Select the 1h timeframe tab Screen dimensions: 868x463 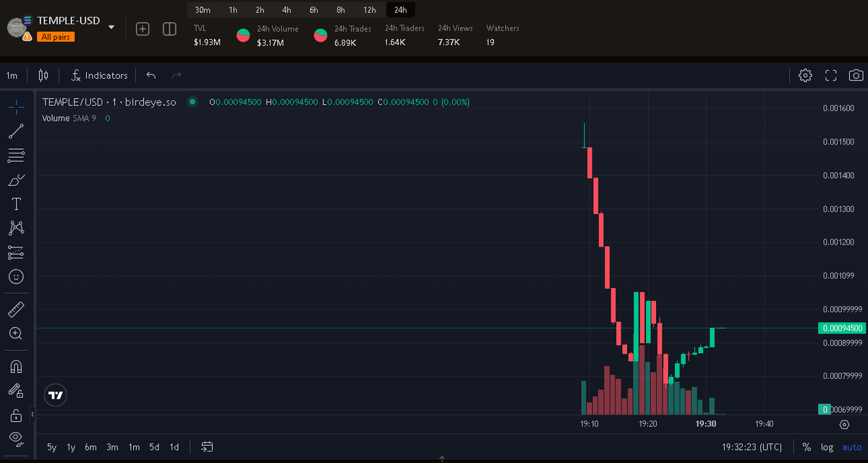tap(233, 10)
